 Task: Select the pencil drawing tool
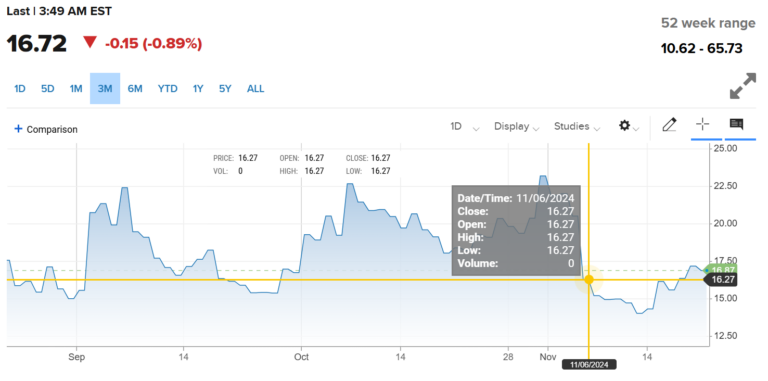pos(669,125)
